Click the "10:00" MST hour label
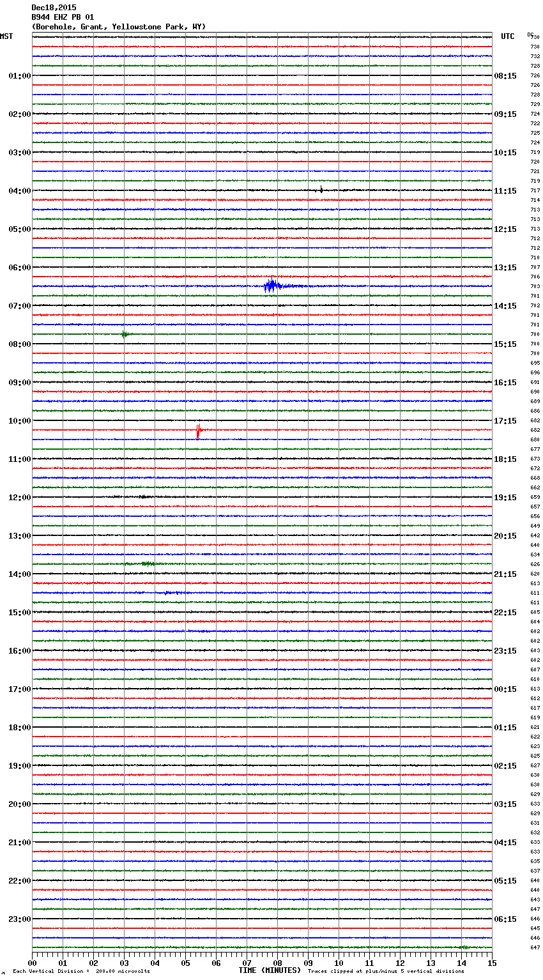 tap(20, 421)
